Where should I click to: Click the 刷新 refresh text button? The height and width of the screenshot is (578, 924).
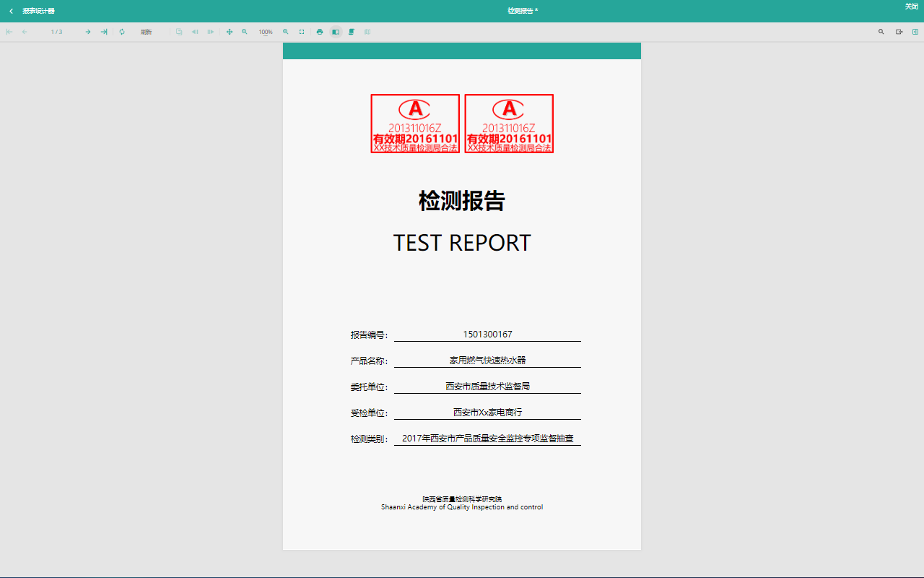(x=146, y=32)
